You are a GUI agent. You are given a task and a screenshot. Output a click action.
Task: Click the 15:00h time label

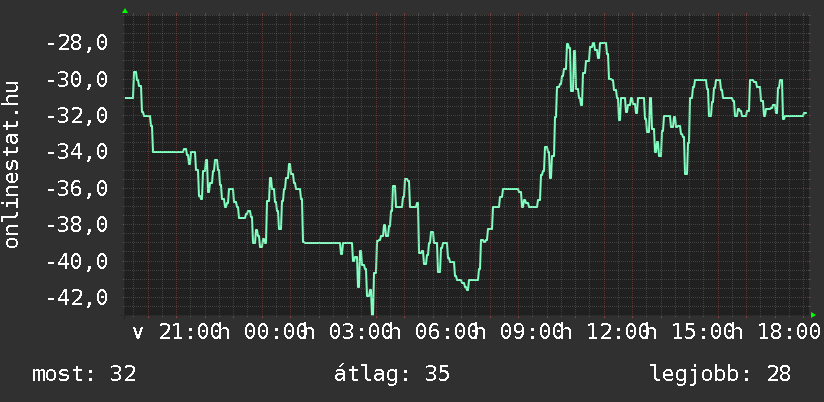point(701,331)
